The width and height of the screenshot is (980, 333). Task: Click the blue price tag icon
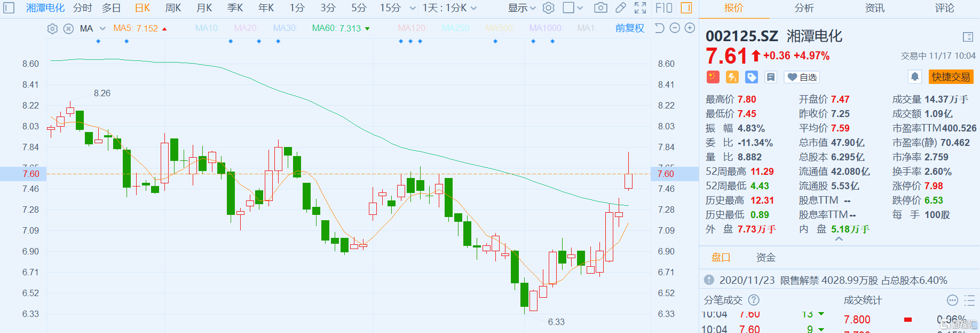[x=752, y=77]
